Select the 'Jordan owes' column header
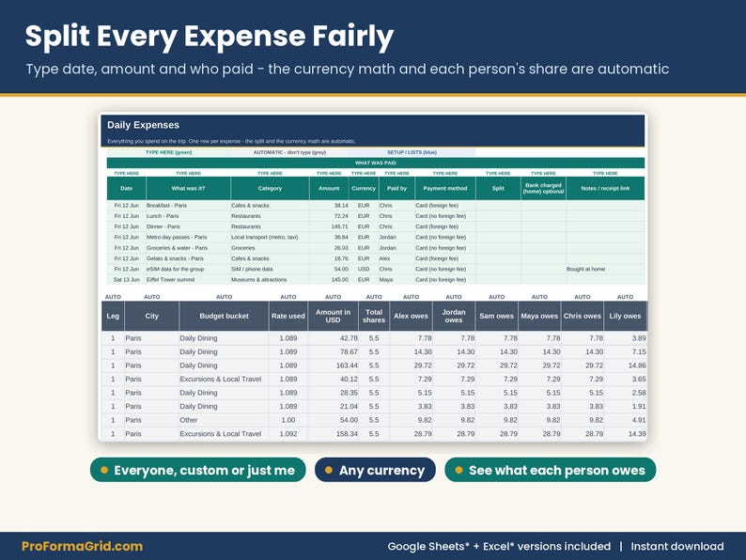The width and height of the screenshot is (746, 560). (454, 316)
